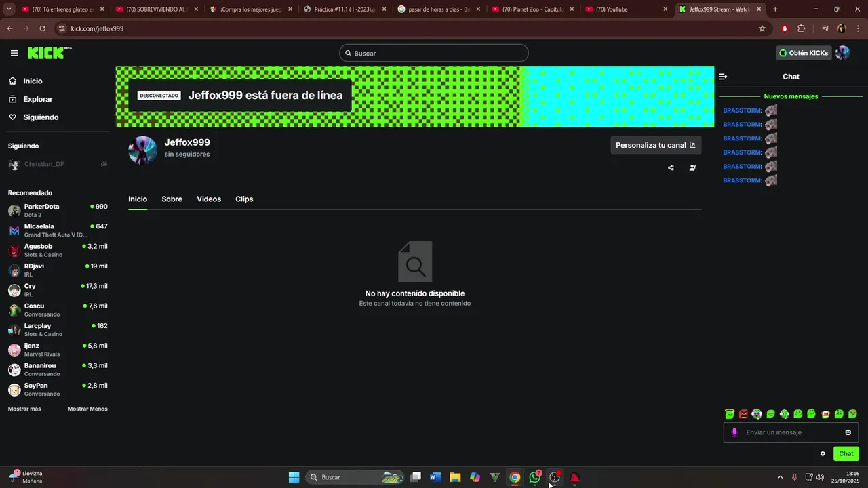
Task: Select the crying heart-eyes emote on far right
Action: (852, 413)
